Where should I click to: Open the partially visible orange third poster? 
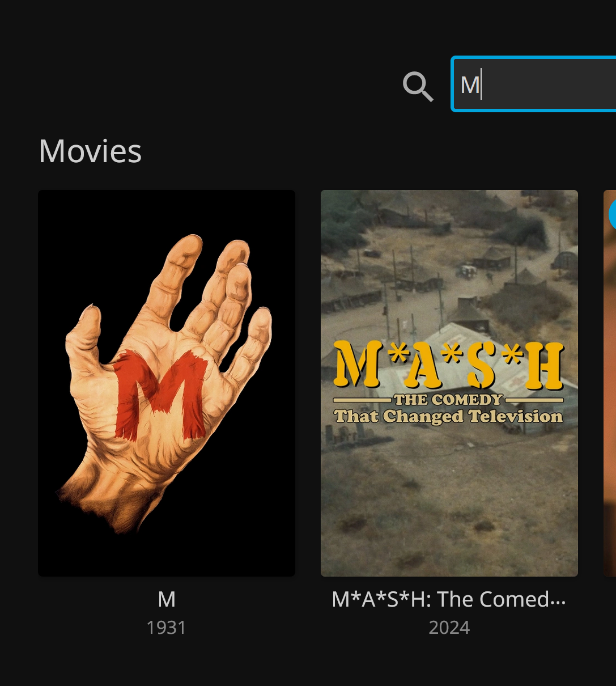click(610, 383)
